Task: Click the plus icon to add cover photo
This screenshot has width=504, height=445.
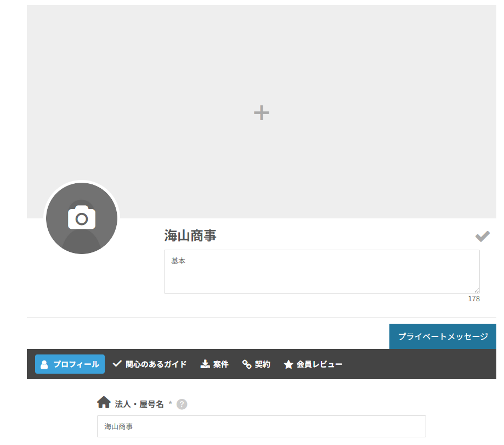Action: click(262, 113)
